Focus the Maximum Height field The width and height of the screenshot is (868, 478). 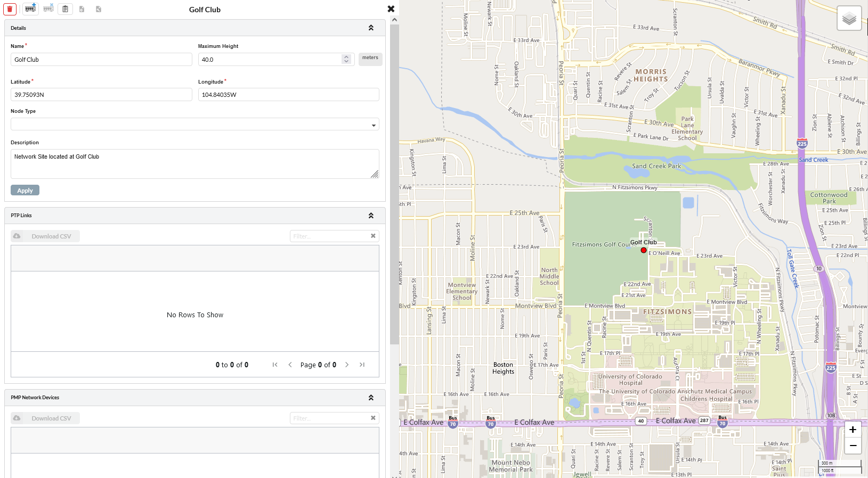tap(270, 60)
